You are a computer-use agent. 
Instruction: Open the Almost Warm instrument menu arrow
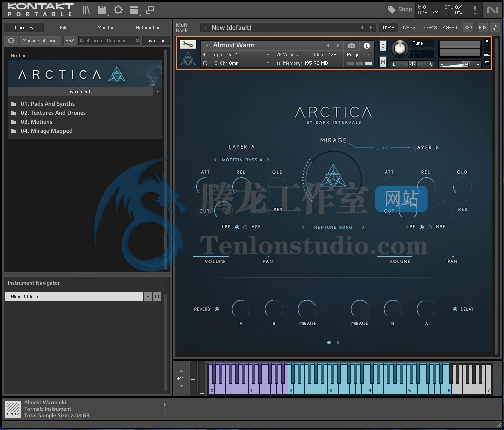click(207, 46)
